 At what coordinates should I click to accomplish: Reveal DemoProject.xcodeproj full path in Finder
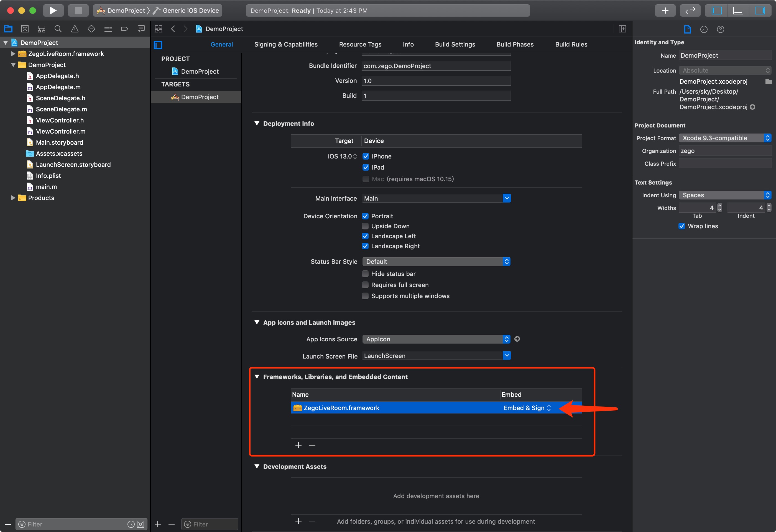pyautogui.click(x=753, y=107)
